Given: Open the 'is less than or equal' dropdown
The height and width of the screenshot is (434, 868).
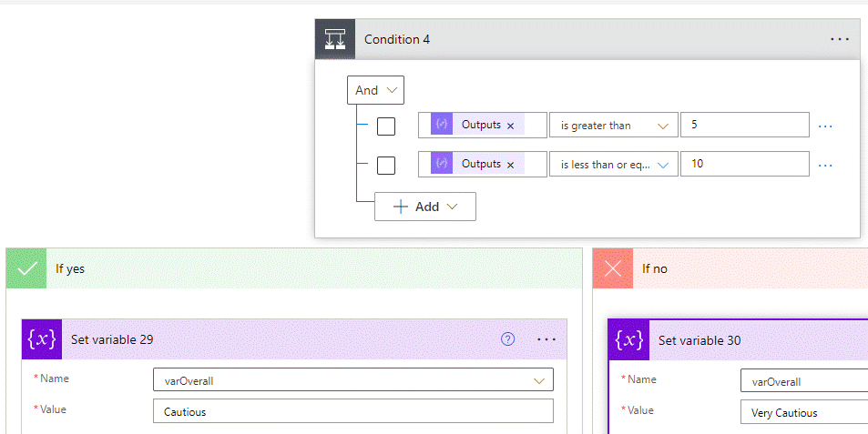Looking at the screenshot, I should click(x=614, y=165).
